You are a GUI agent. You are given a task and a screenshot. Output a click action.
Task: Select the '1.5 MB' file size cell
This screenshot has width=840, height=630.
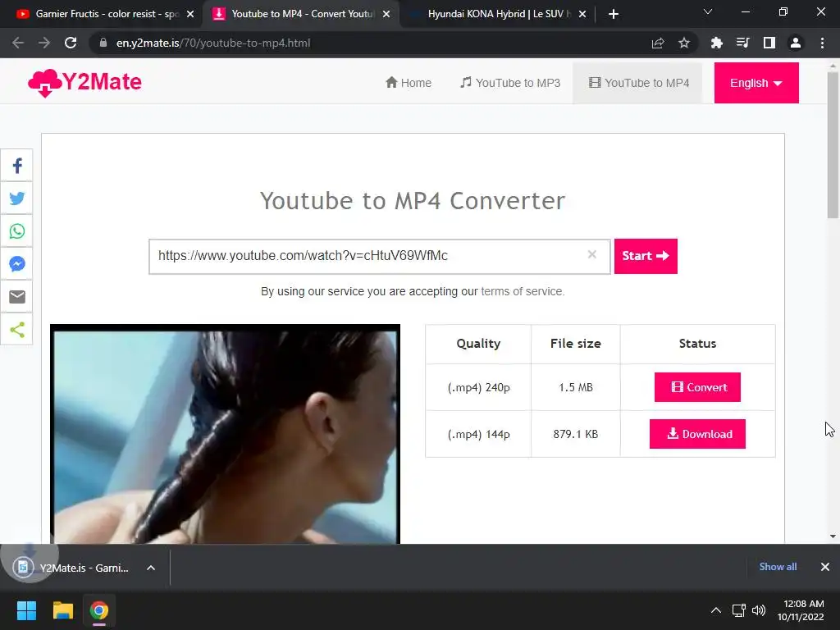575,387
